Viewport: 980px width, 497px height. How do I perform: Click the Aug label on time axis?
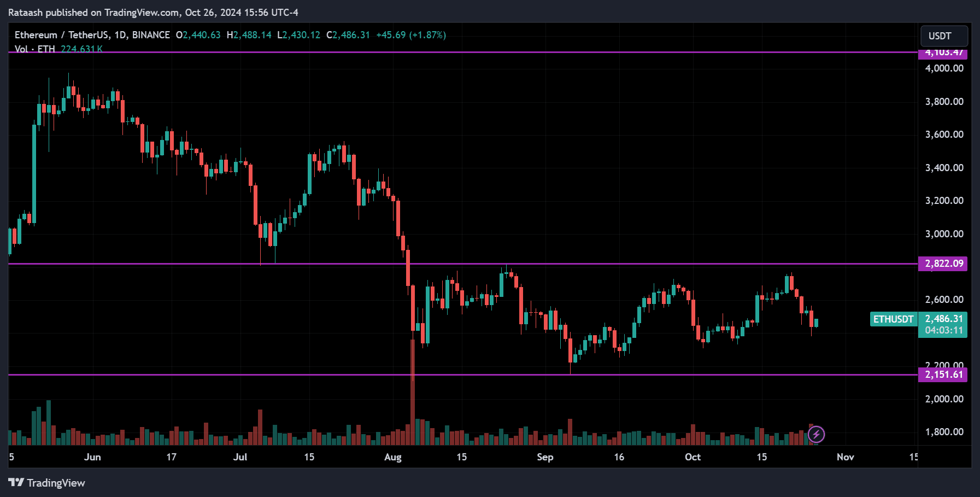click(393, 457)
